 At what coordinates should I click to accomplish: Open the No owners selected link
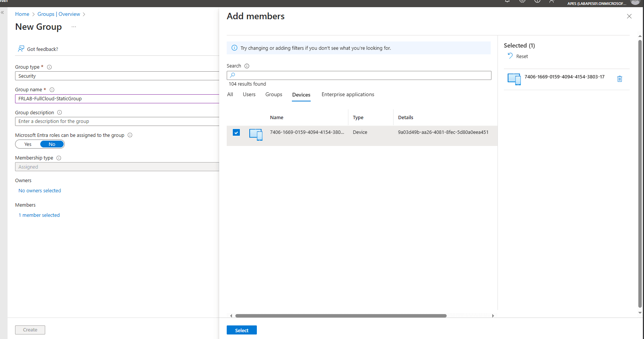40,191
